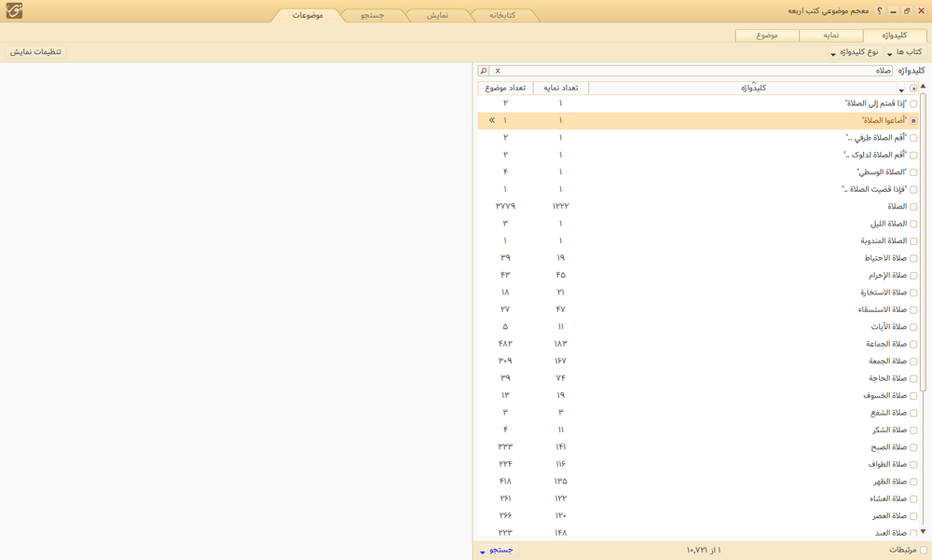Minimize the window using the dash icon
The width and height of the screenshot is (932, 560).
click(893, 10)
